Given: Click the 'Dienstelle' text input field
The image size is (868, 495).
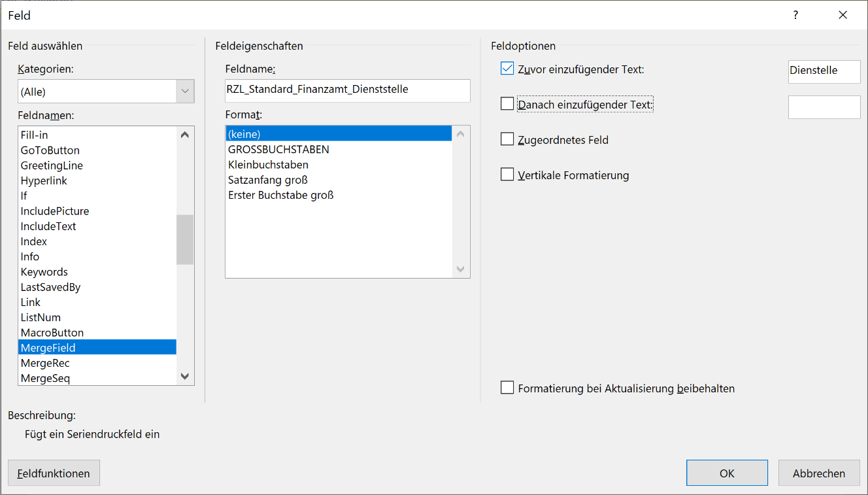Looking at the screenshot, I should 824,71.
